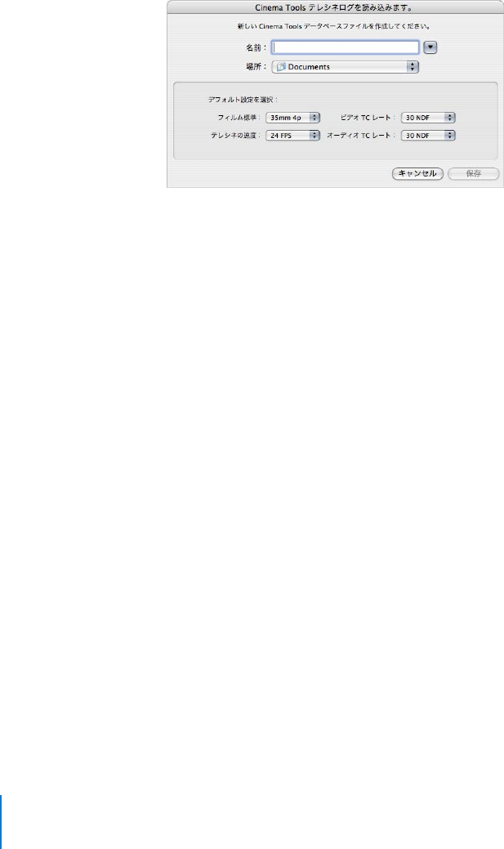
Task: Click the 場所 label
Action: click(x=256, y=67)
